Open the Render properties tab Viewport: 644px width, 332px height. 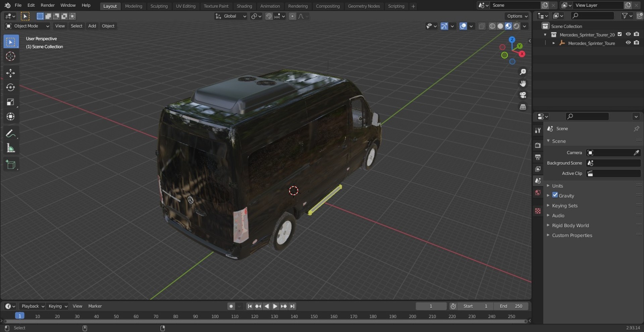(538, 145)
